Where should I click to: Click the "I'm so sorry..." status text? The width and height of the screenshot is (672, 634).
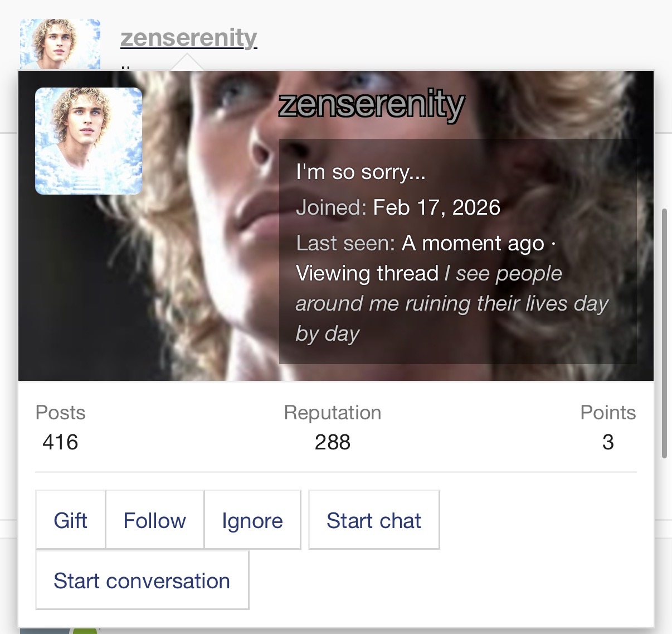pyautogui.click(x=361, y=172)
